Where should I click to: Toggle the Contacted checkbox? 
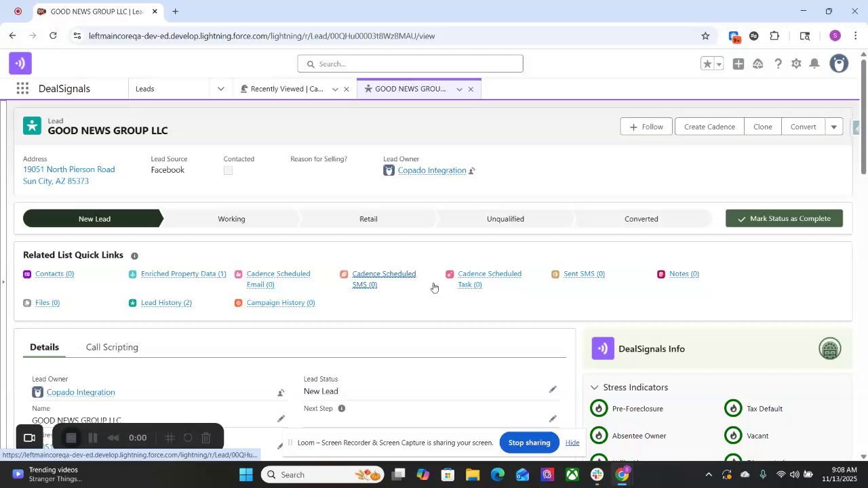point(228,171)
